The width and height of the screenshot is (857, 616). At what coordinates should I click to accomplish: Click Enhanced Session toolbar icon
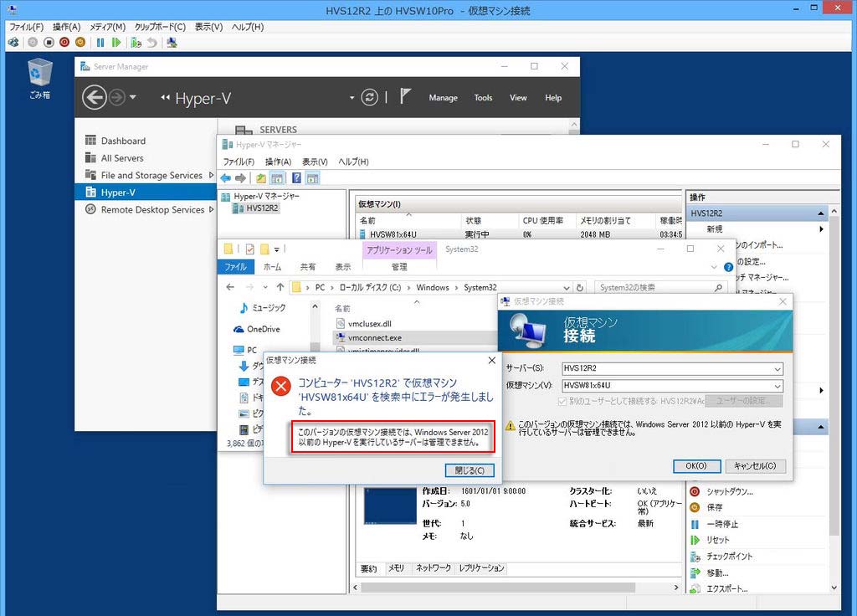click(172, 42)
